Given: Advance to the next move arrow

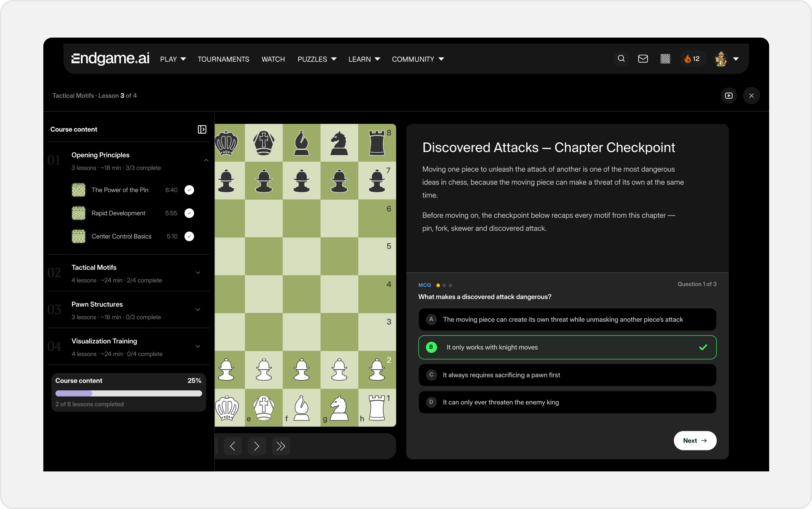Looking at the screenshot, I should tap(257, 446).
